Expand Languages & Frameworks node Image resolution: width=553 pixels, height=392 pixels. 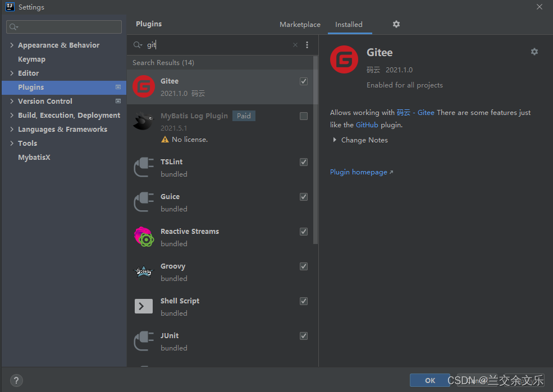click(12, 129)
